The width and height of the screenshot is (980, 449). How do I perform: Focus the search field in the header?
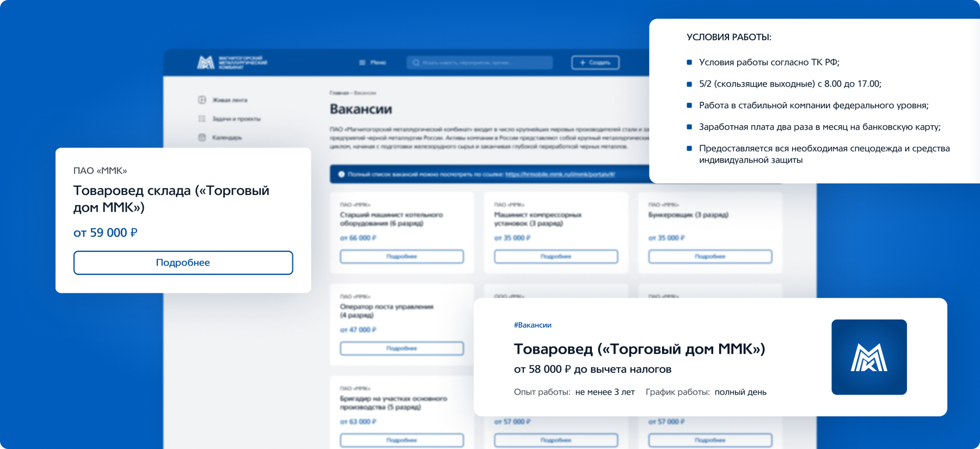[x=480, y=63]
